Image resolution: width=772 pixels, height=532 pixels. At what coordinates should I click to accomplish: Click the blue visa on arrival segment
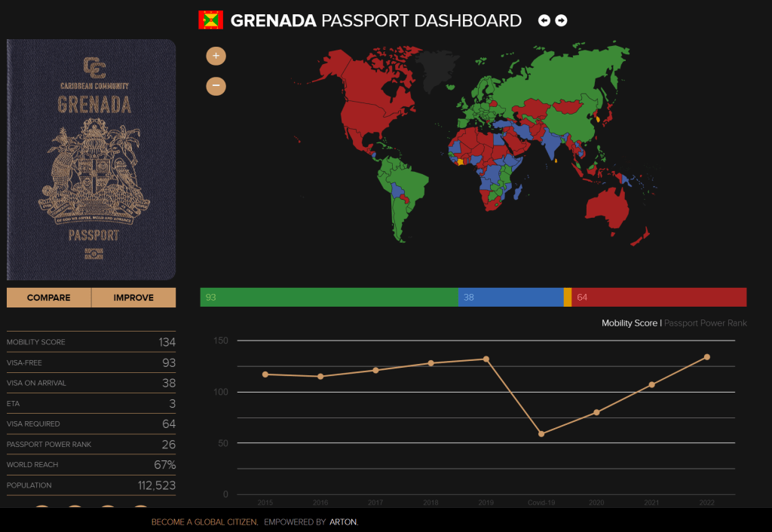510,298
